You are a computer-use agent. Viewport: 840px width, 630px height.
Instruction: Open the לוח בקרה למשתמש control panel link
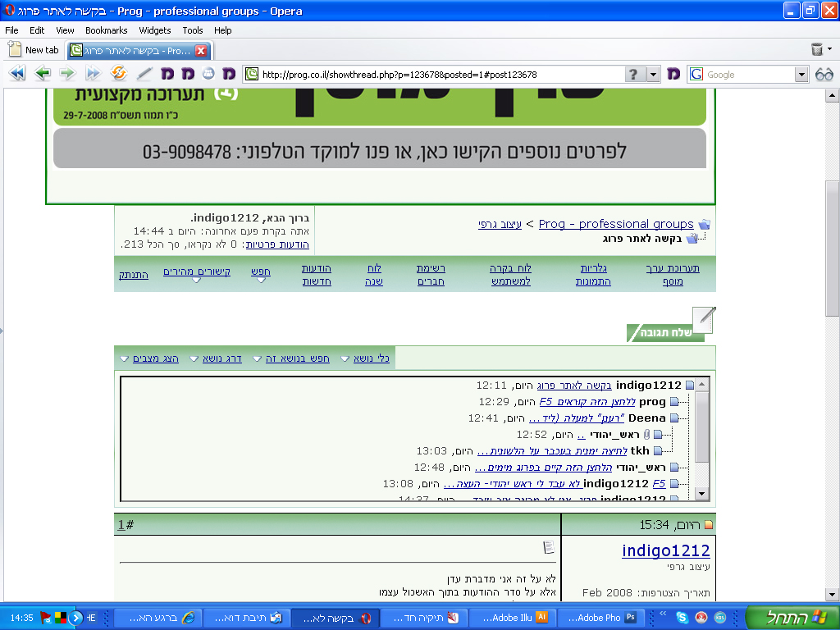510,275
